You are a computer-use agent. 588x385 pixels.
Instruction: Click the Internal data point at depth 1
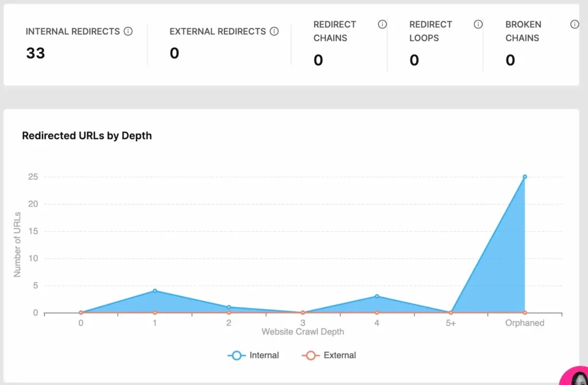[x=155, y=291]
